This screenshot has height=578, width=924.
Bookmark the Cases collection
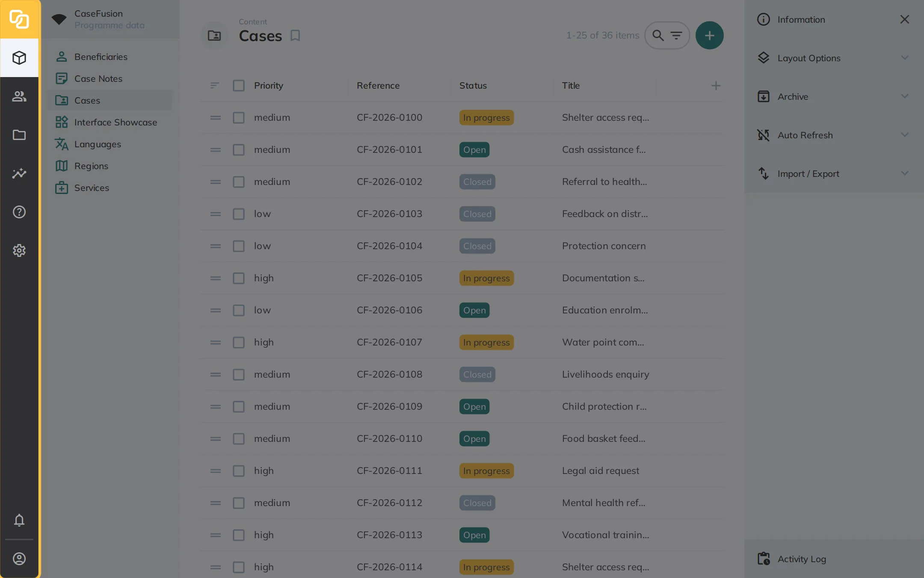(x=295, y=36)
